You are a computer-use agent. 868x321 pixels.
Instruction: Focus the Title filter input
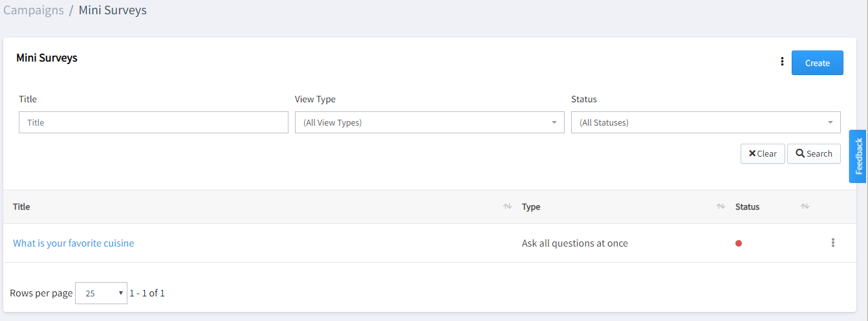click(153, 122)
